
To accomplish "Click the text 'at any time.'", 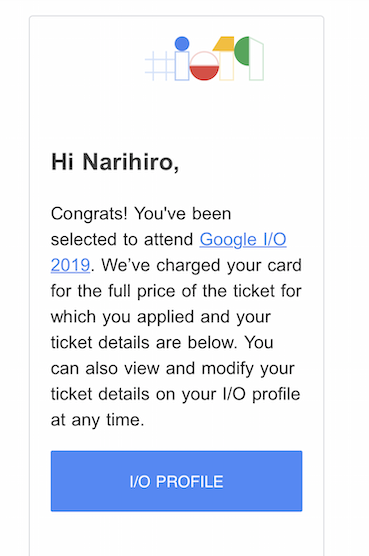I will pos(97,420).
